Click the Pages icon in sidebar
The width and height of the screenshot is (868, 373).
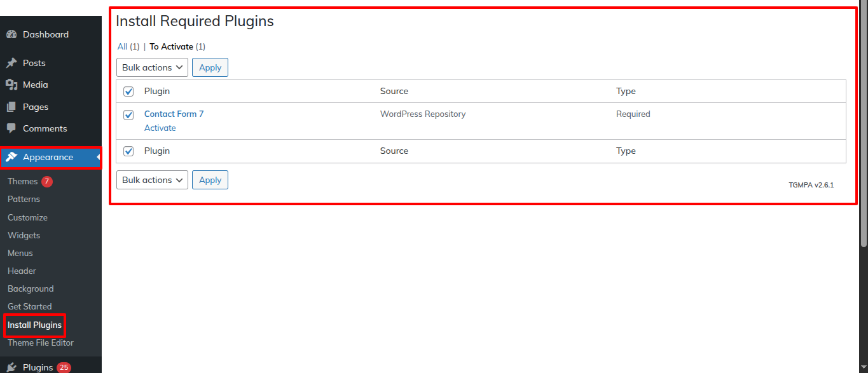[x=11, y=107]
